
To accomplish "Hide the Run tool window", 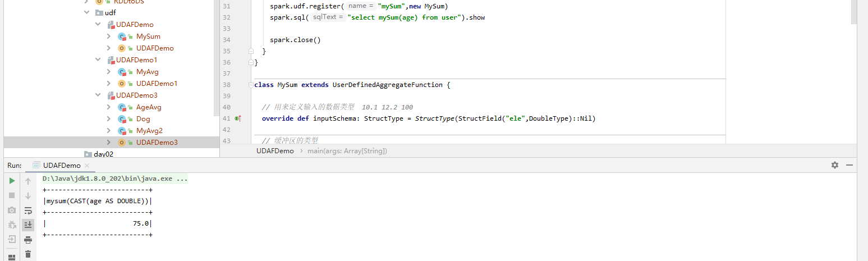I will pos(849,165).
